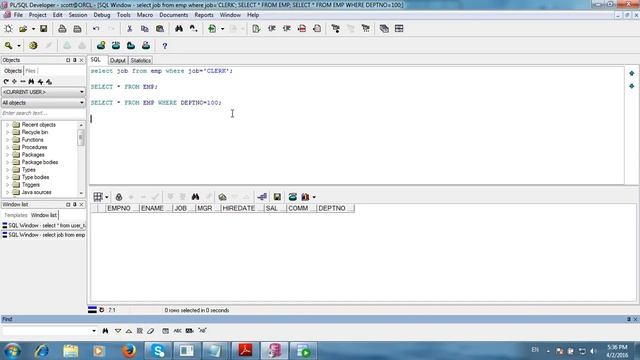Image resolution: width=640 pixels, height=360 pixels.
Task: Open Find with the top toolbar binoculars
Action: (179, 29)
